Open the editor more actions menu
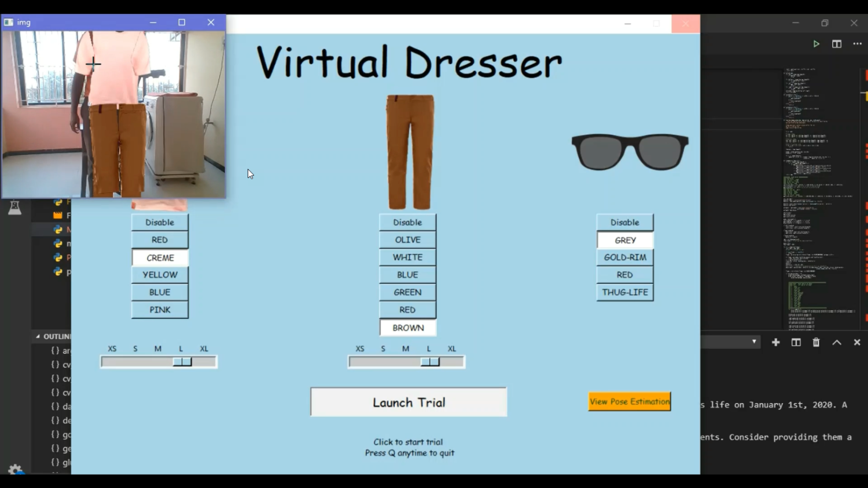Viewport: 868px width, 488px height. click(858, 43)
